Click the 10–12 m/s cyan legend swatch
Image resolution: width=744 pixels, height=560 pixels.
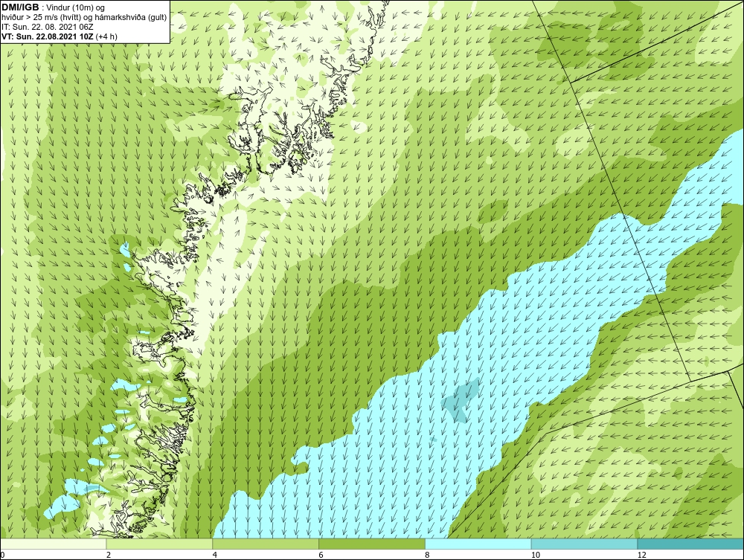pos(585,544)
